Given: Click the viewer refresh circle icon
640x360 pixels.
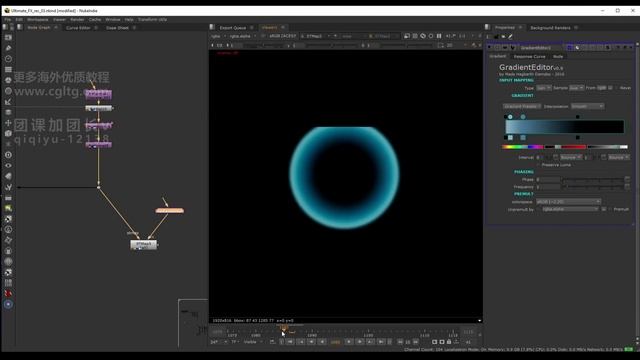Looking at the screenshot, I should tap(431, 36).
